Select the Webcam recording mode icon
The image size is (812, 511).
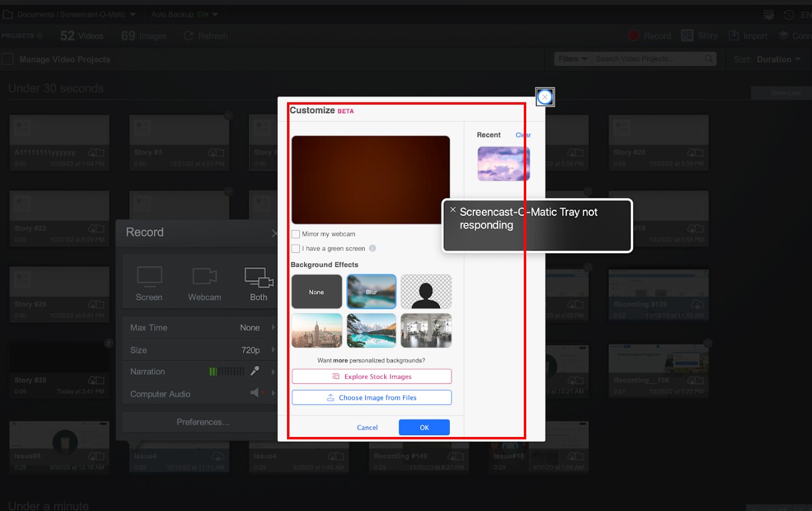[x=204, y=277]
